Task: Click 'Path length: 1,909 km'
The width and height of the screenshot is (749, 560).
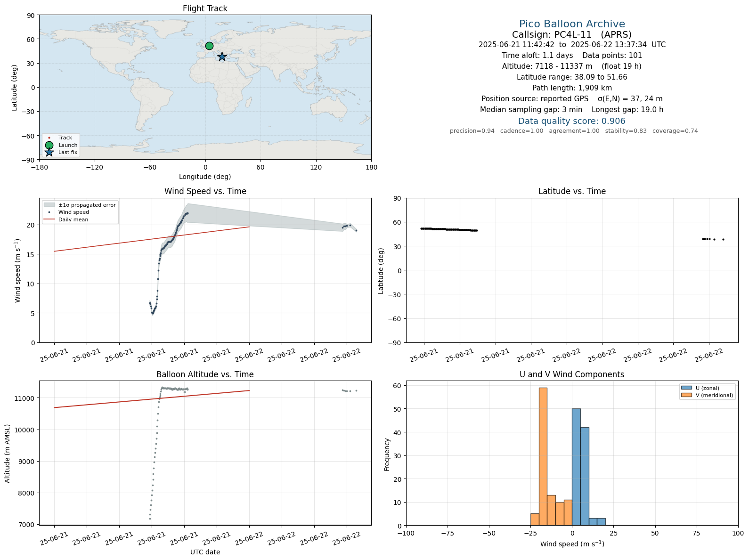Action: tap(572, 88)
